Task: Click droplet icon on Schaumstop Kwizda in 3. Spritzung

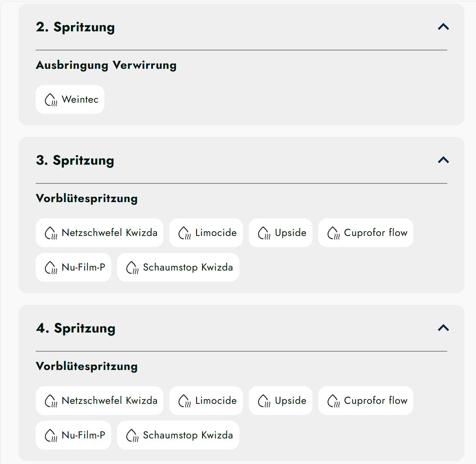Action: 132,268
